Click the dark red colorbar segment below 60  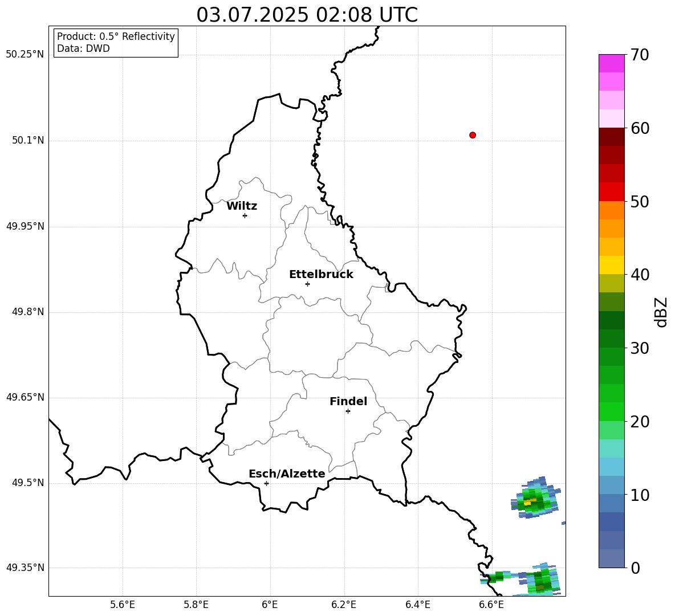tap(611, 137)
